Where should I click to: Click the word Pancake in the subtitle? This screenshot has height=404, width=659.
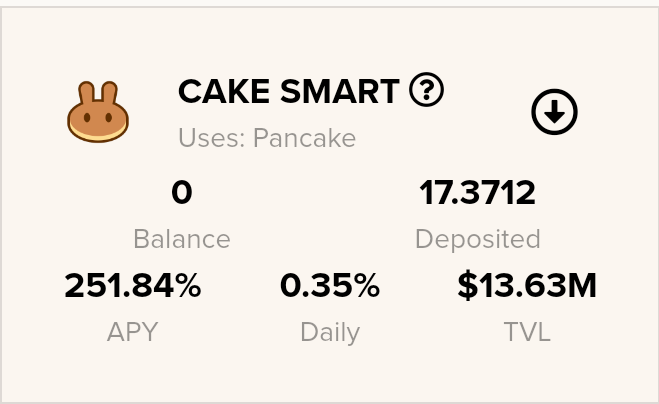click(x=304, y=138)
